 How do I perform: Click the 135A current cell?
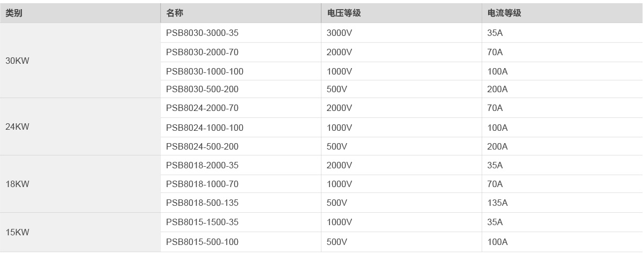point(497,203)
